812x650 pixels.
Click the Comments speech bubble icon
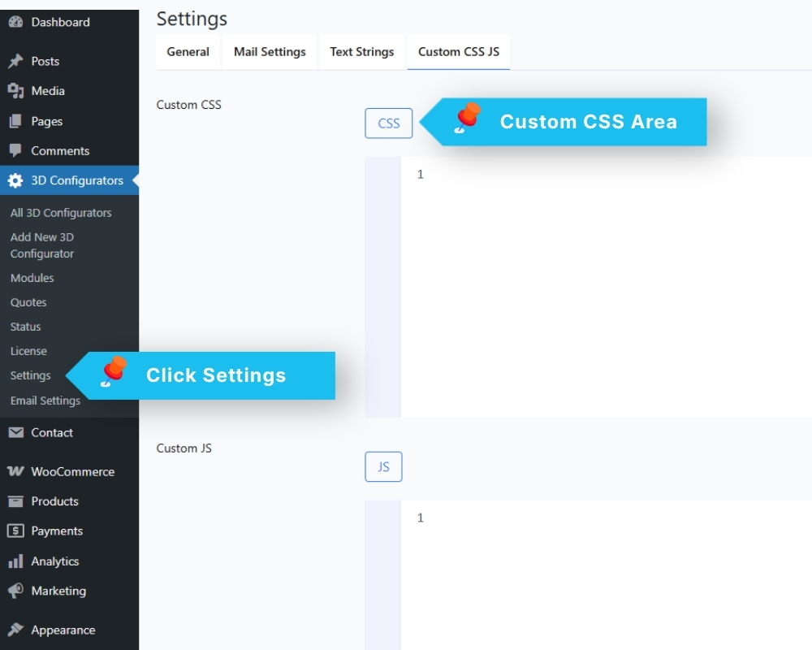[15, 150]
